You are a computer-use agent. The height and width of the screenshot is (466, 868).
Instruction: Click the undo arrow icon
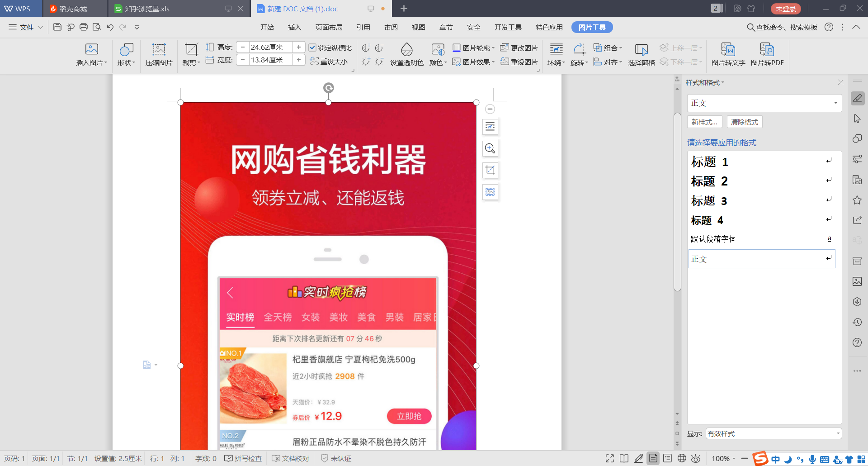[x=110, y=27]
